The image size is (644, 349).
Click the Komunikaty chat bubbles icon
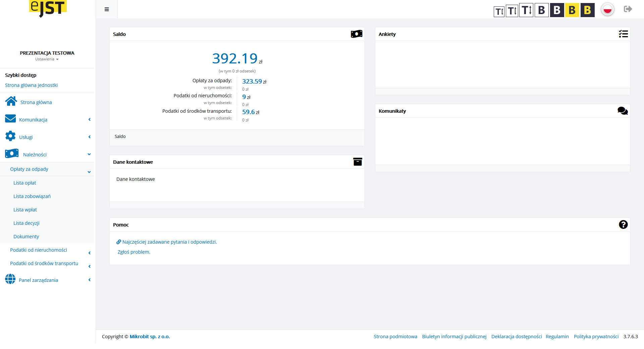(623, 111)
